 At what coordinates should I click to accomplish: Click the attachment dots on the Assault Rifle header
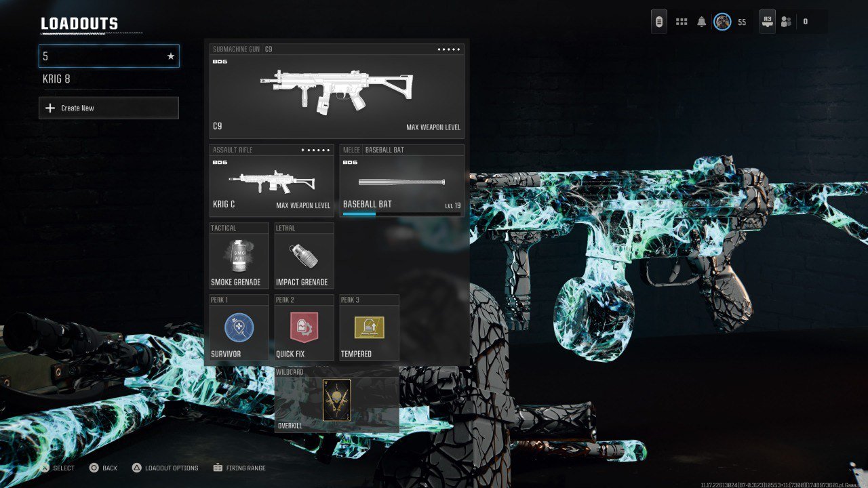[x=316, y=150]
